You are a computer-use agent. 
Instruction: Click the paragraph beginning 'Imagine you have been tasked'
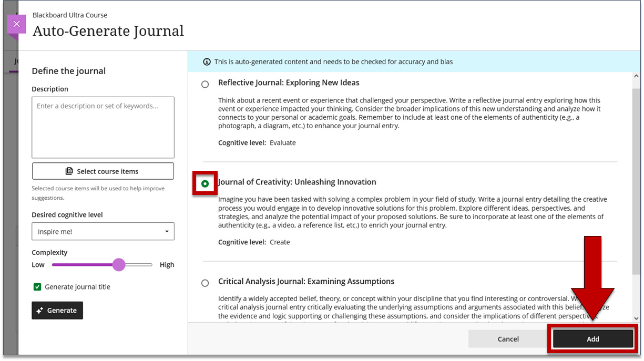(413, 212)
